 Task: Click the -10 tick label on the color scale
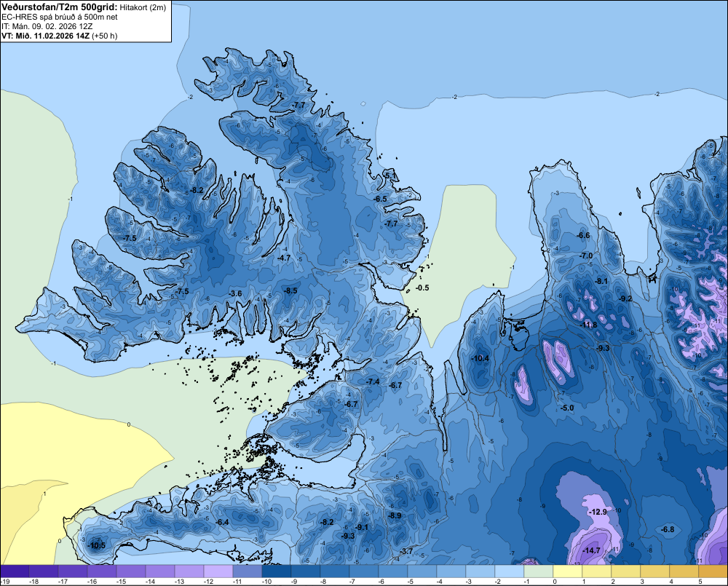pyautogui.click(x=266, y=582)
